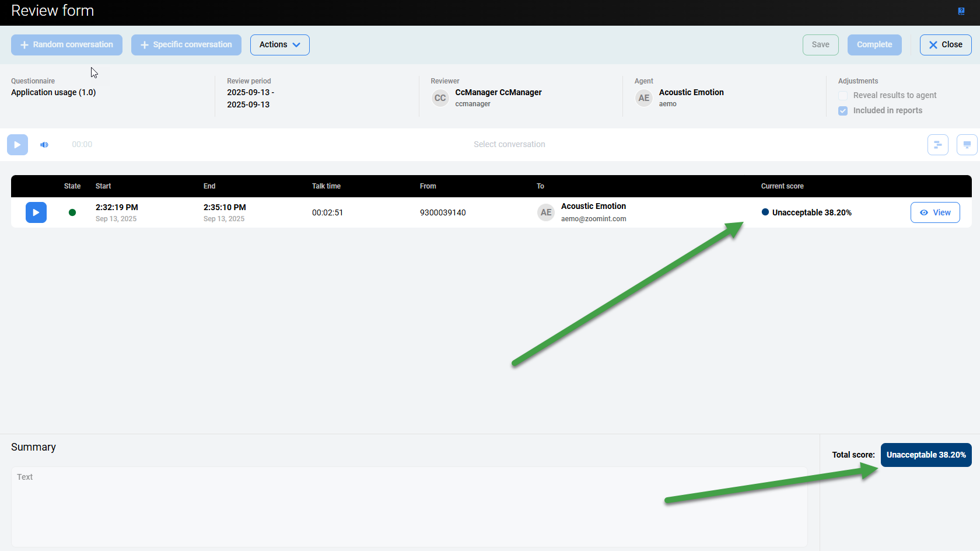
Task: Click the Total score Unacceptable badge
Action: (x=926, y=455)
